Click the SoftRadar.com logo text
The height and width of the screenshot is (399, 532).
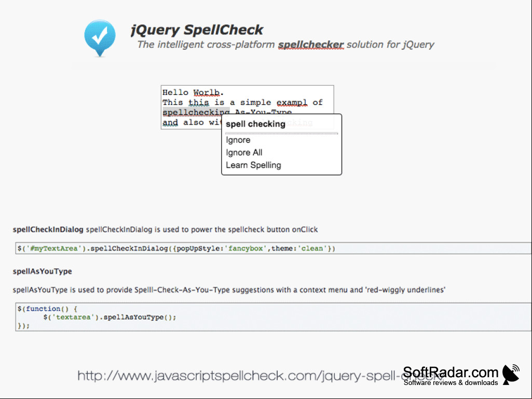pos(451,373)
